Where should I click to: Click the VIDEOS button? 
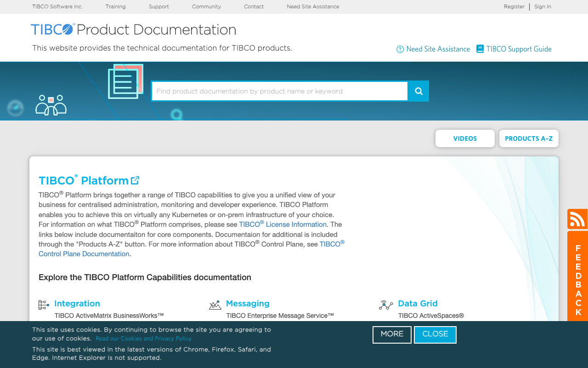(x=465, y=138)
